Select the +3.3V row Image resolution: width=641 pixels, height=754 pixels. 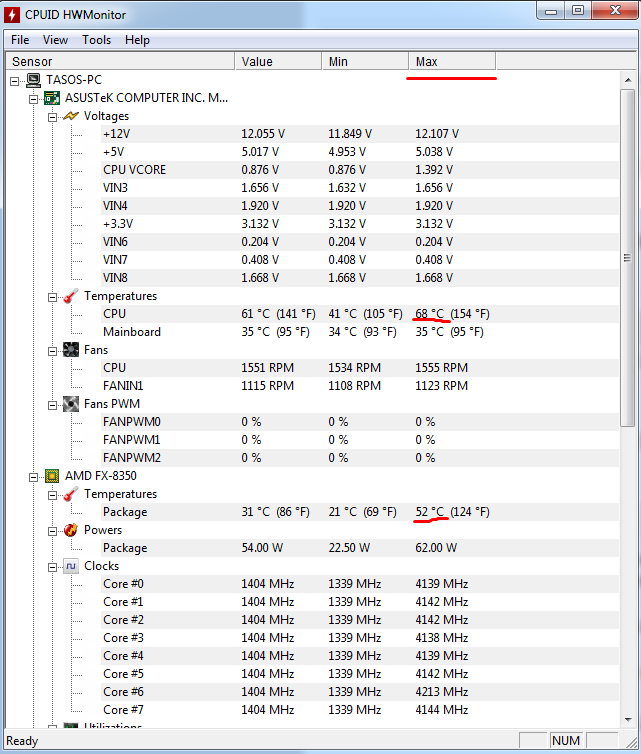coord(360,224)
